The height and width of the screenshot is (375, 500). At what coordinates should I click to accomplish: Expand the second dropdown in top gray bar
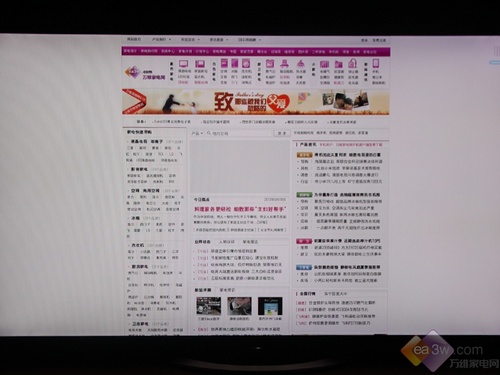[190, 40]
